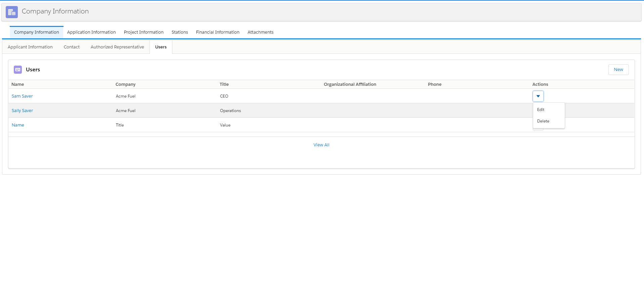
Task: Choose Edit from the actions menu
Action: coord(541,110)
